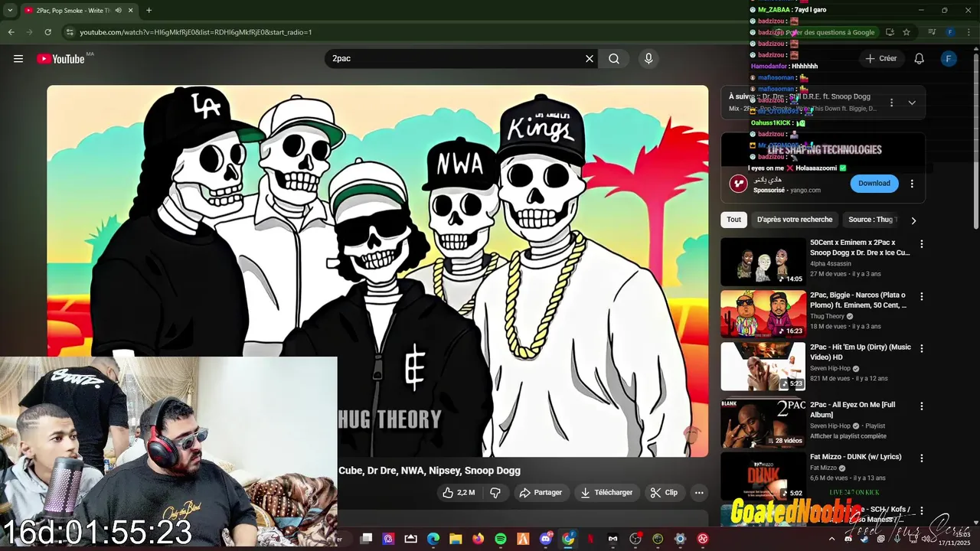
Task: Show hidden system tray icons chevron
Action: 832,539
